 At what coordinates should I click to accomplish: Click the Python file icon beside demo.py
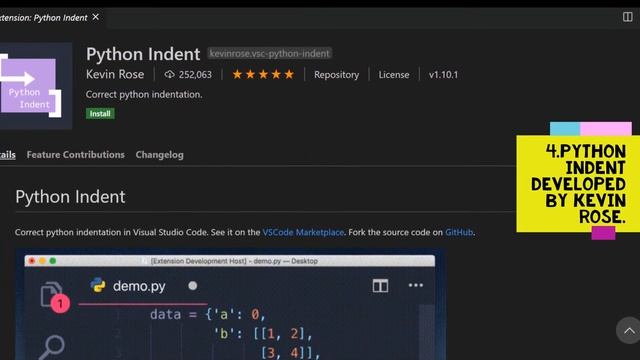coord(98,285)
